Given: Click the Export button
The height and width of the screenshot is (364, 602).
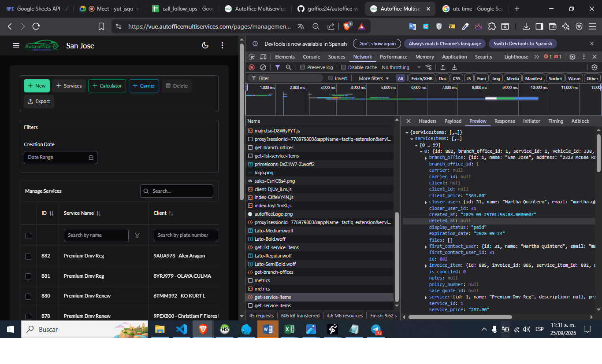Looking at the screenshot, I should point(39,101).
